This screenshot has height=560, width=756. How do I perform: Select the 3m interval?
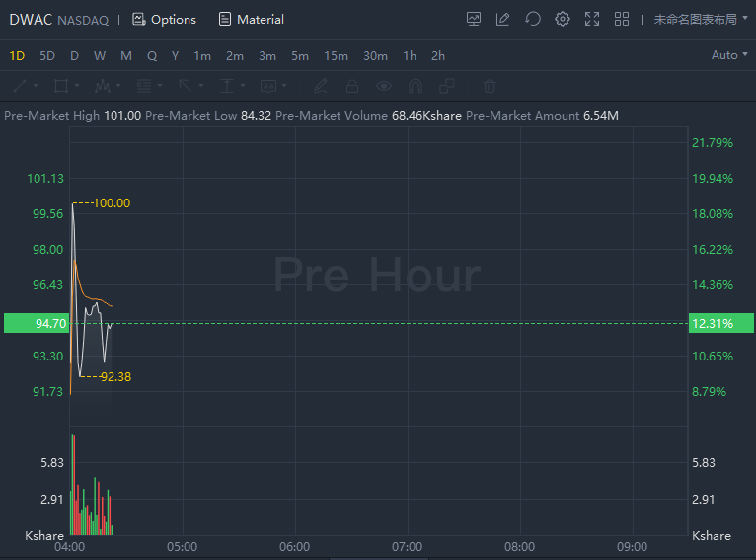tap(267, 56)
